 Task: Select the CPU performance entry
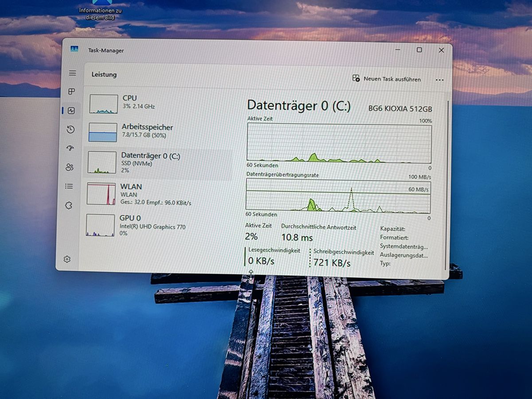[x=160, y=103]
